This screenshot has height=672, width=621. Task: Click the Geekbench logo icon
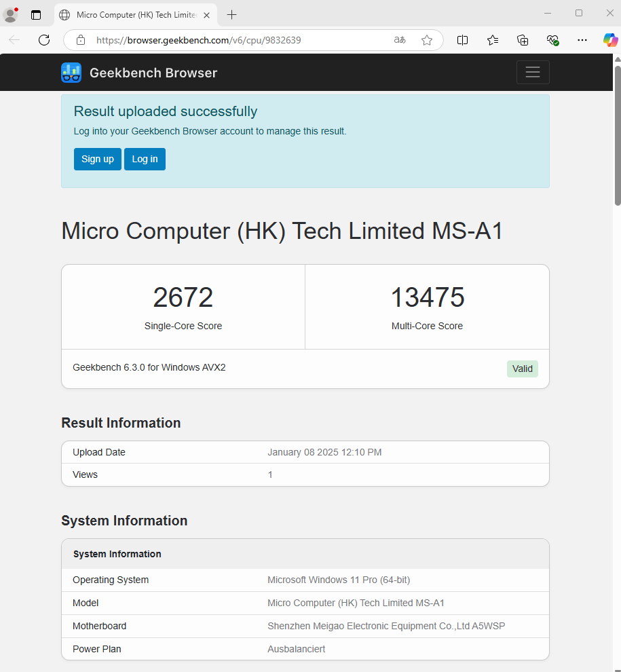[71, 73]
